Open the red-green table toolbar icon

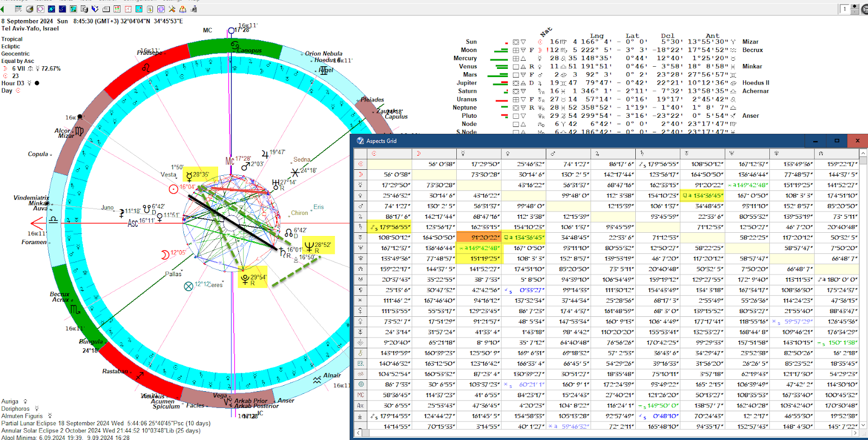117,9
